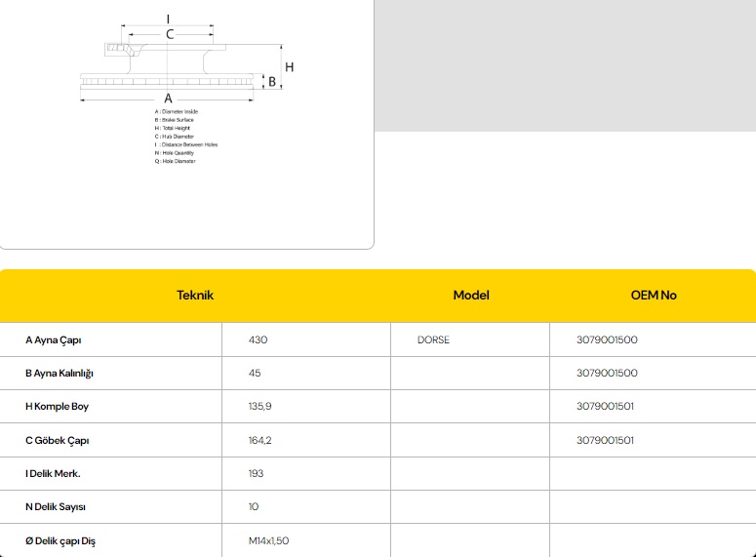Click the value 164,2
Image resolution: width=756 pixels, height=557 pixels.
(259, 440)
